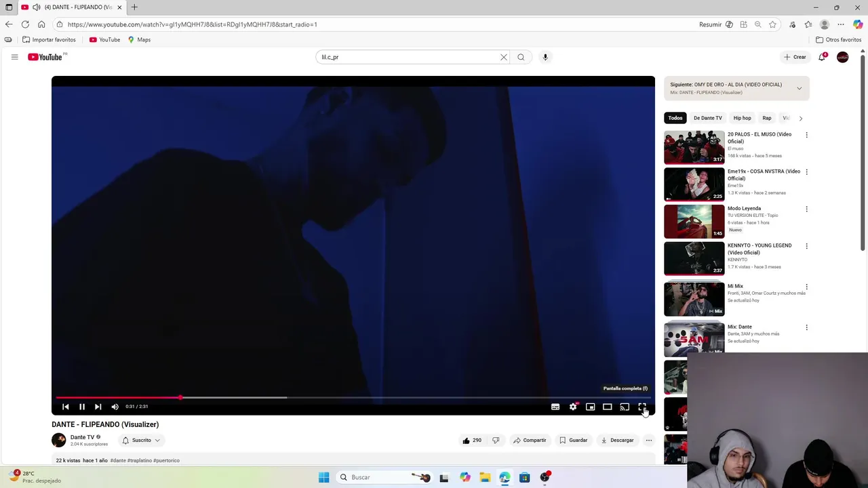Switch to theater mode view
Image resolution: width=868 pixels, height=488 pixels.
[608, 407]
